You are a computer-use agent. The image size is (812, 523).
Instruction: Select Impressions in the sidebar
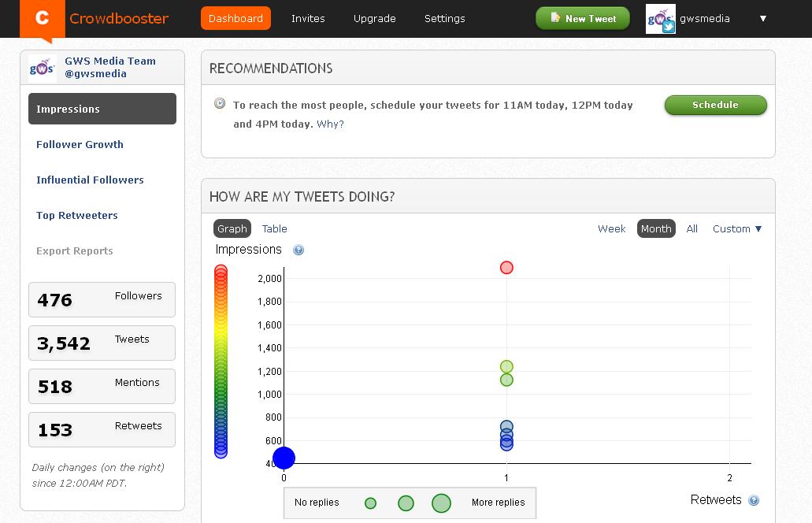pyautogui.click(x=102, y=109)
